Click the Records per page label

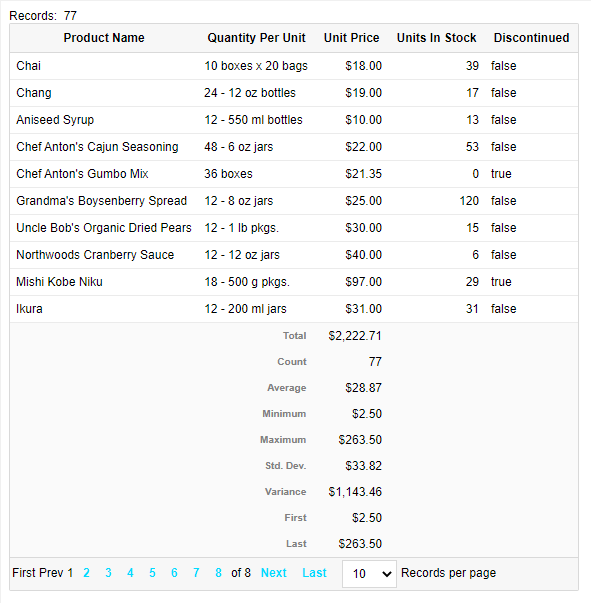(448, 573)
